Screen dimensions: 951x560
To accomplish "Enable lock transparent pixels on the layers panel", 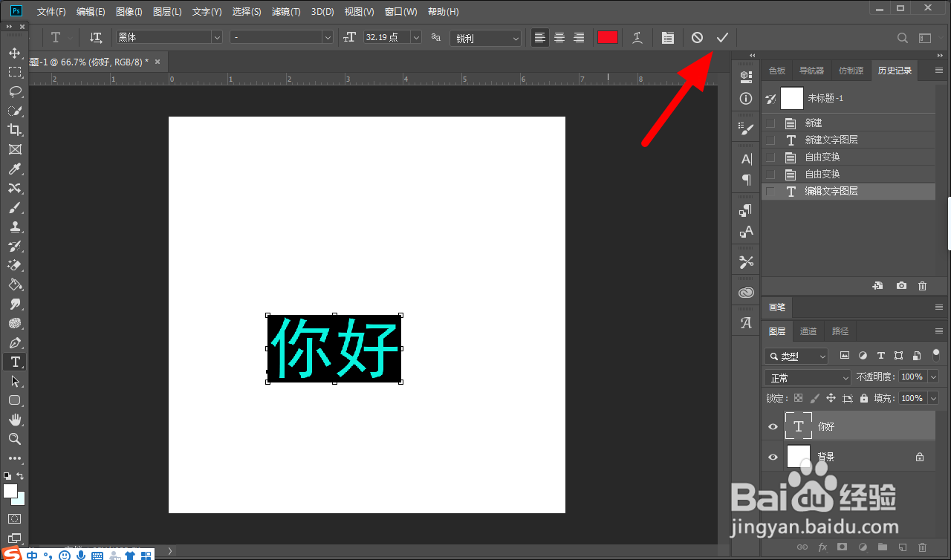I will [798, 398].
